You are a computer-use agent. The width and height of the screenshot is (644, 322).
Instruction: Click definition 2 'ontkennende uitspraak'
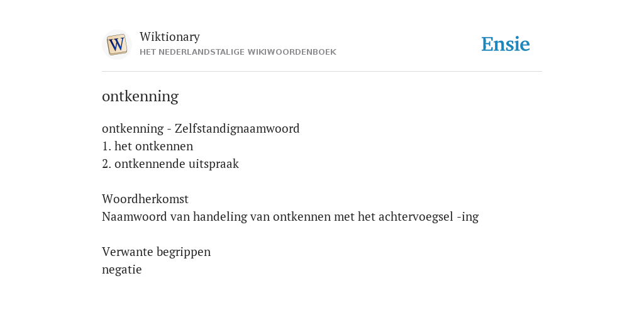click(x=170, y=164)
